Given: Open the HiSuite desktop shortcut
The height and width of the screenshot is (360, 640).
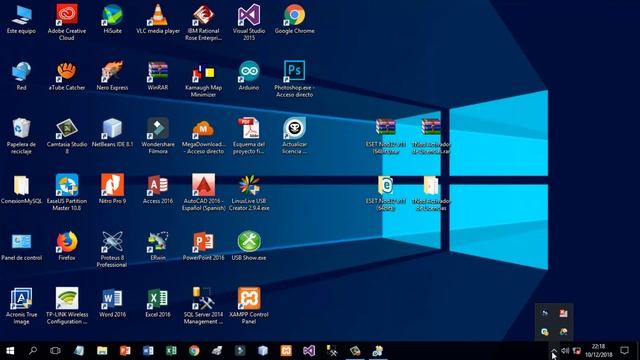Looking at the screenshot, I should (112, 19).
